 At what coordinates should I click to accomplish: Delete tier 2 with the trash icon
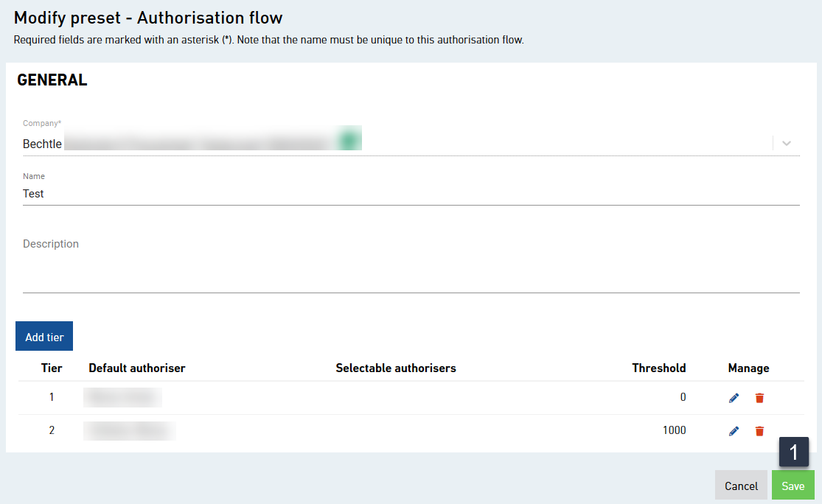759,430
